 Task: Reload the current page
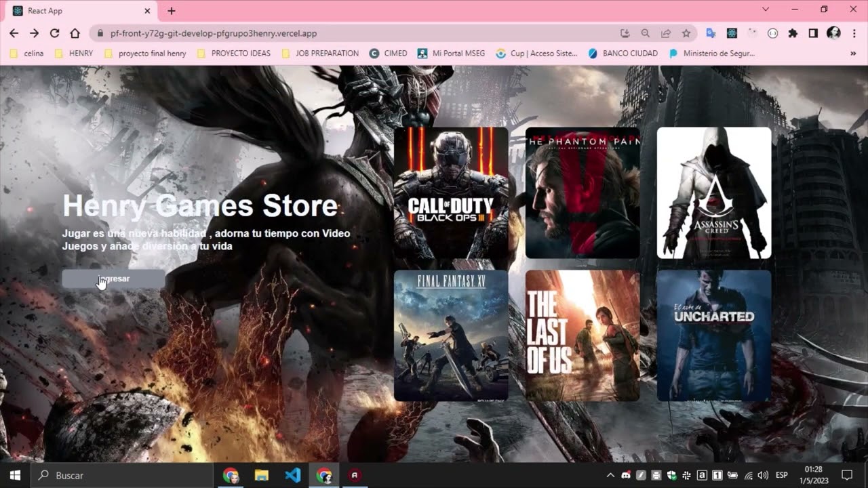(54, 33)
